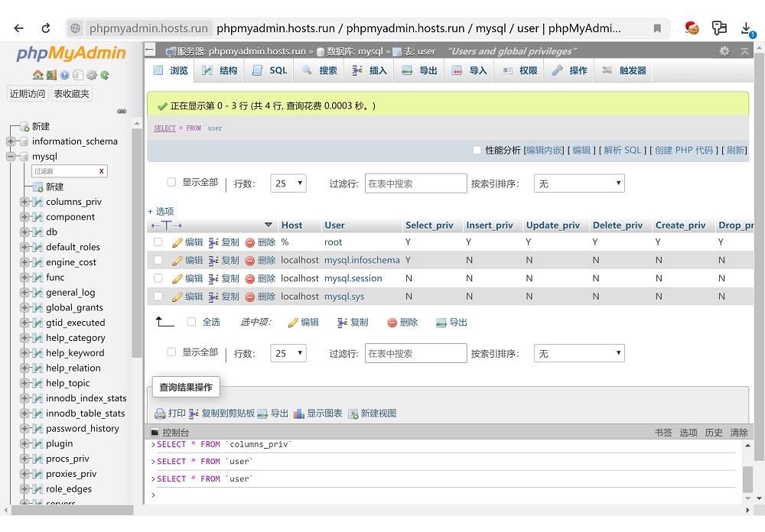Viewport: 765px width, 532px height.
Task: Open the bottom sort-by-index dropdown
Action: click(x=579, y=353)
